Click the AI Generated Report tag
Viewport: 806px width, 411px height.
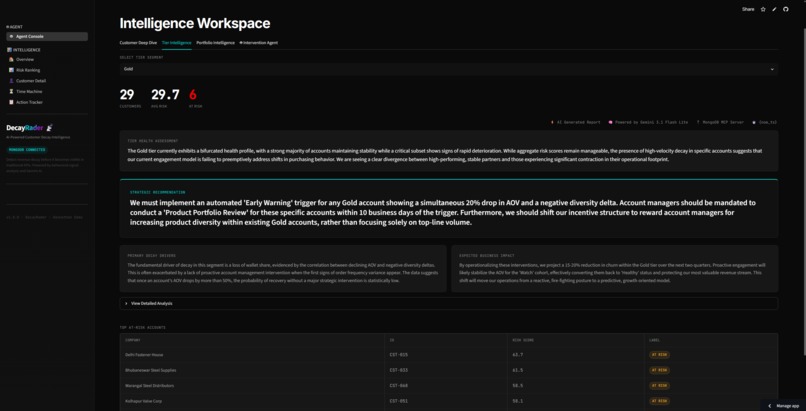575,123
